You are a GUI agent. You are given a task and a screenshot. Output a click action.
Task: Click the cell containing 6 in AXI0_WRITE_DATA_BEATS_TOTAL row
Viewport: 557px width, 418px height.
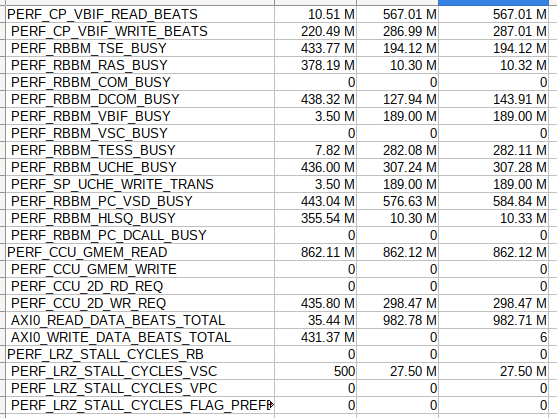click(x=494, y=338)
